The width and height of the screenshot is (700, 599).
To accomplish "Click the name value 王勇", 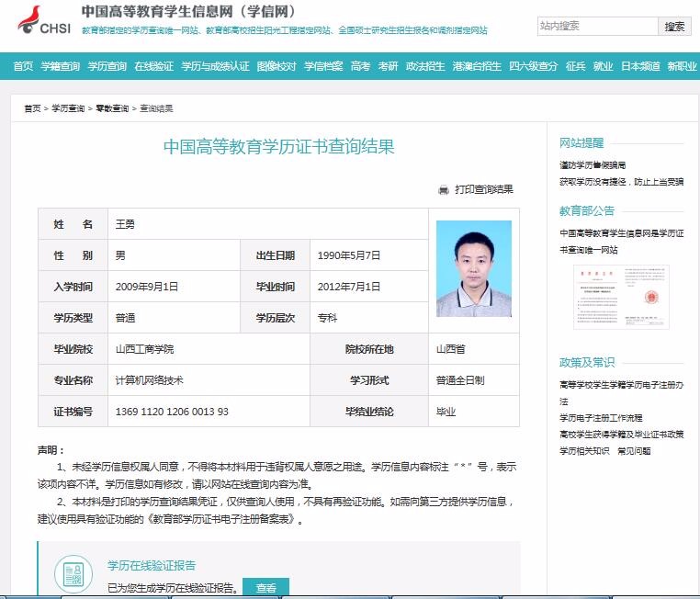I will point(125,224).
